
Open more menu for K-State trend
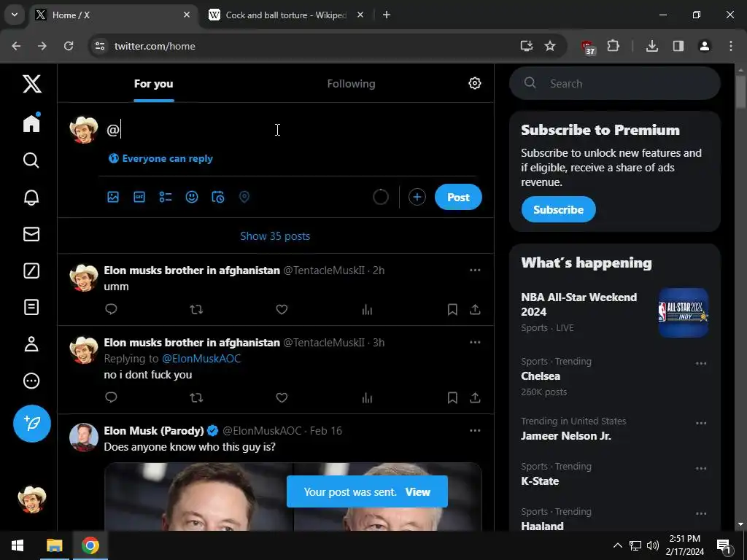[701, 469]
